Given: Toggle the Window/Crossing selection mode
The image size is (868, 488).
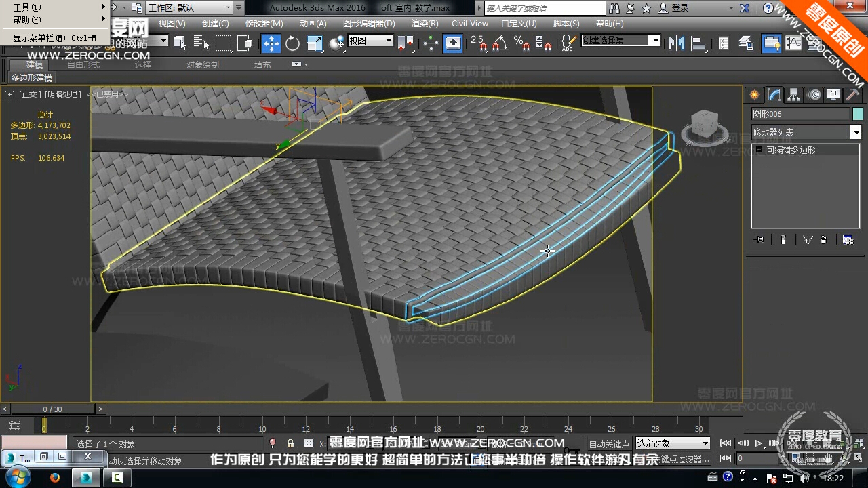Looking at the screenshot, I should pyautogui.click(x=245, y=43).
